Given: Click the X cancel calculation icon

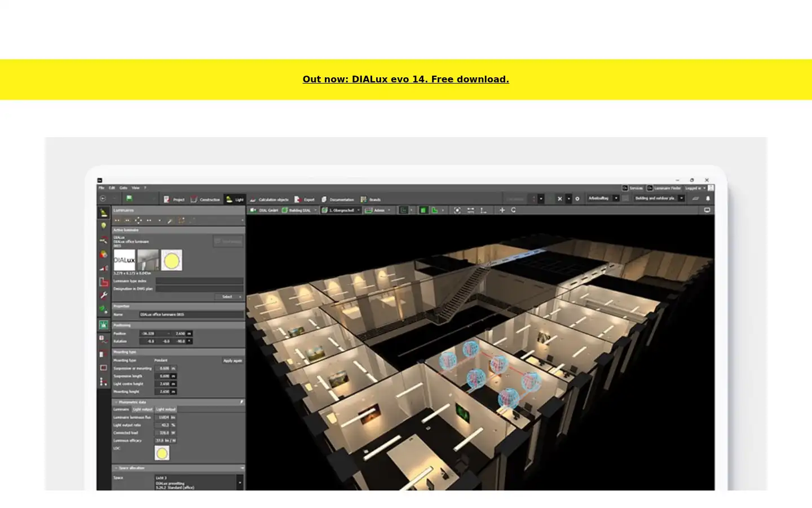Looking at the screenshot, I should point(559,199).
